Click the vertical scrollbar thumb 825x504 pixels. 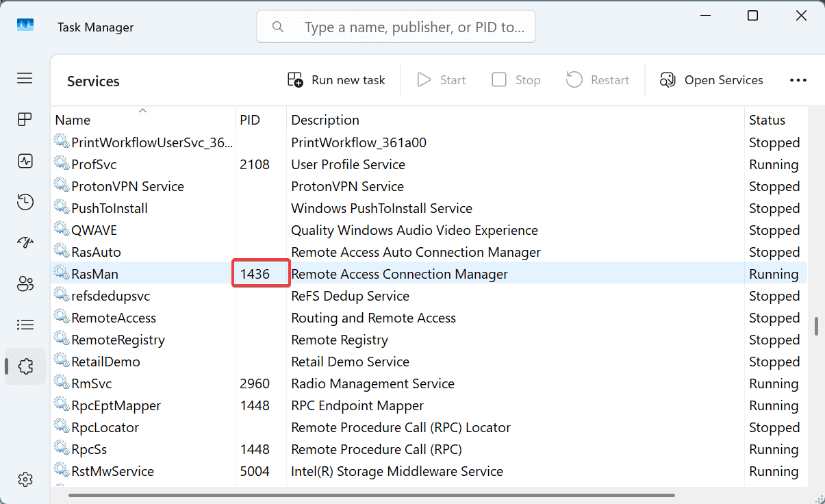click(816, 326)
